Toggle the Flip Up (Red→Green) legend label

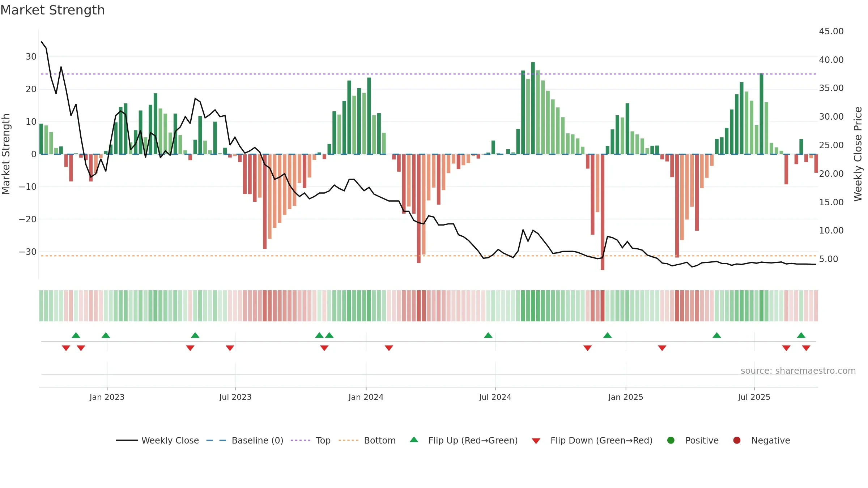coord(473,440)
